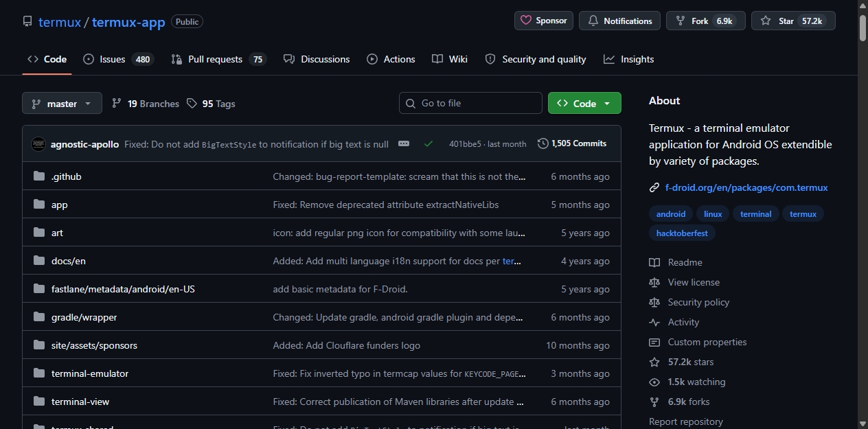Viewport: 868px width, 429px height.
Task: Click commit hash 401bbe5
Action: pos(465,144)
